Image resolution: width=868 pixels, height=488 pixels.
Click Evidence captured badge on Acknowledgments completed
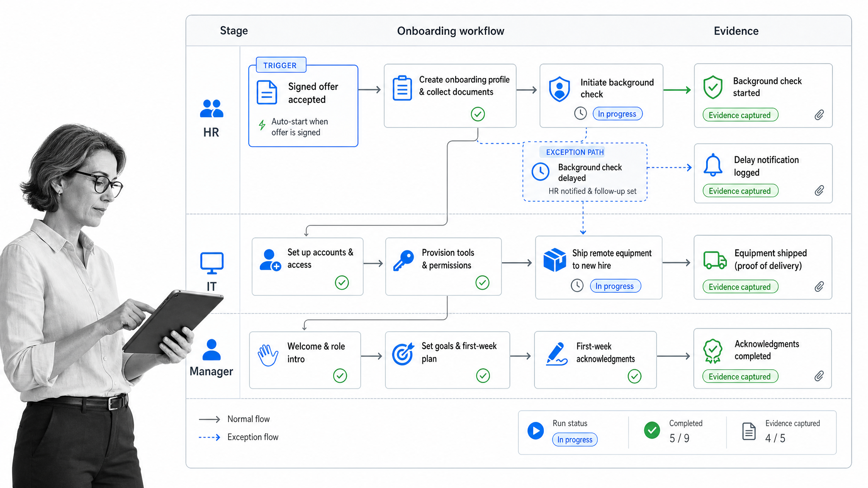[x=740, y=376]
